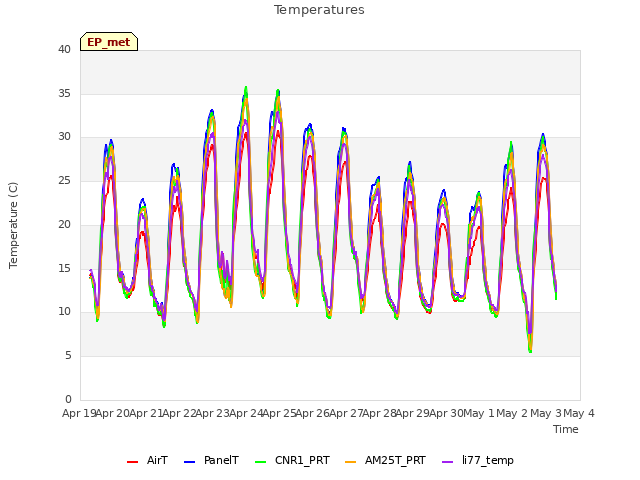Click the purple li77_temp legend color marker
Screen dimensions: 640x480
coord(448,462)
